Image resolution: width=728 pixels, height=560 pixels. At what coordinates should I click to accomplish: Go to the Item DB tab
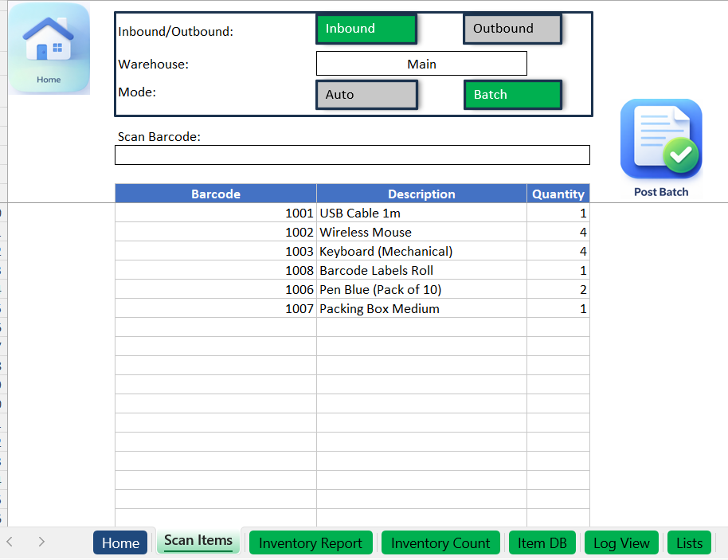click(542, 543)
